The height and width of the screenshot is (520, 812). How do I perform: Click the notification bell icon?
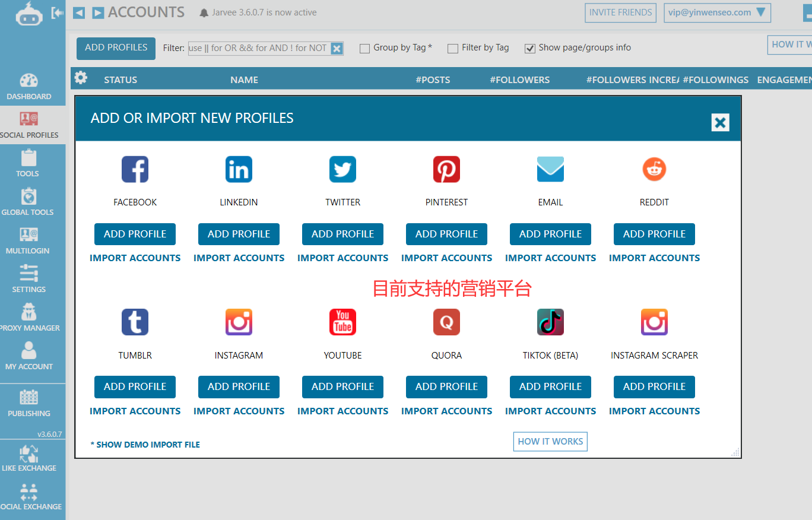point(204,12)
